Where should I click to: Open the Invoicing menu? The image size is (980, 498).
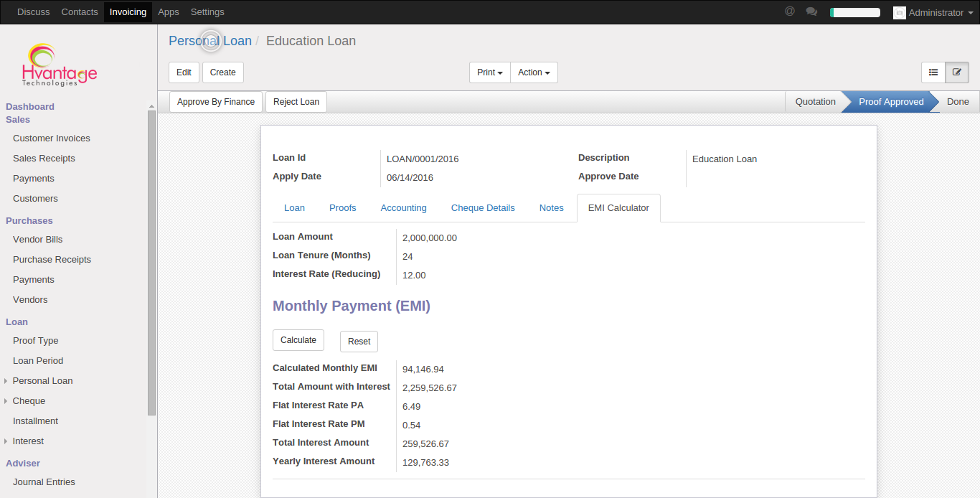click(128, 12)
